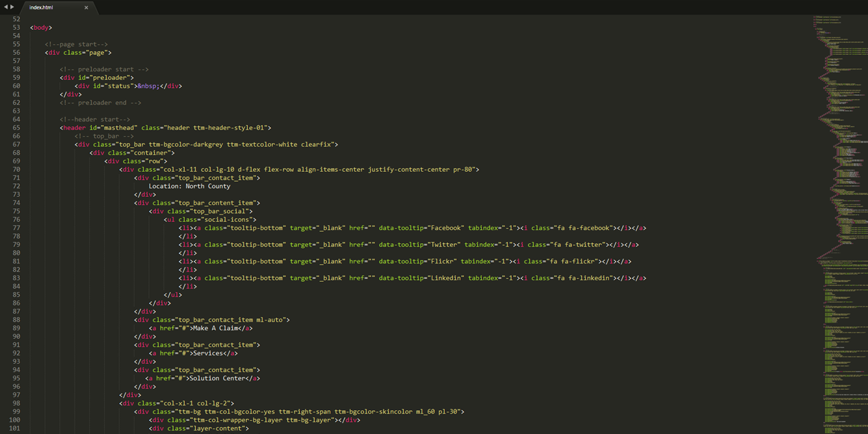Click the top_bar_contact_item ml-auto div line
This screenshot has width=868, height=434.
(x=212, y=321)
